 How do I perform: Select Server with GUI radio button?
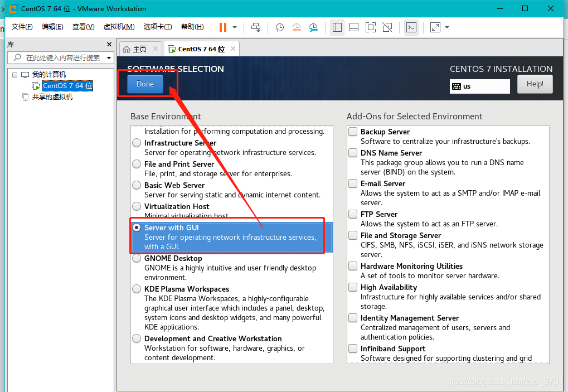[x=137, y=228]
